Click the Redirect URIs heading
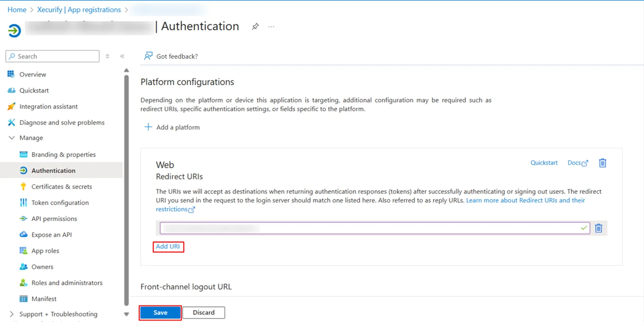644x322 pixels. point(179,176)
